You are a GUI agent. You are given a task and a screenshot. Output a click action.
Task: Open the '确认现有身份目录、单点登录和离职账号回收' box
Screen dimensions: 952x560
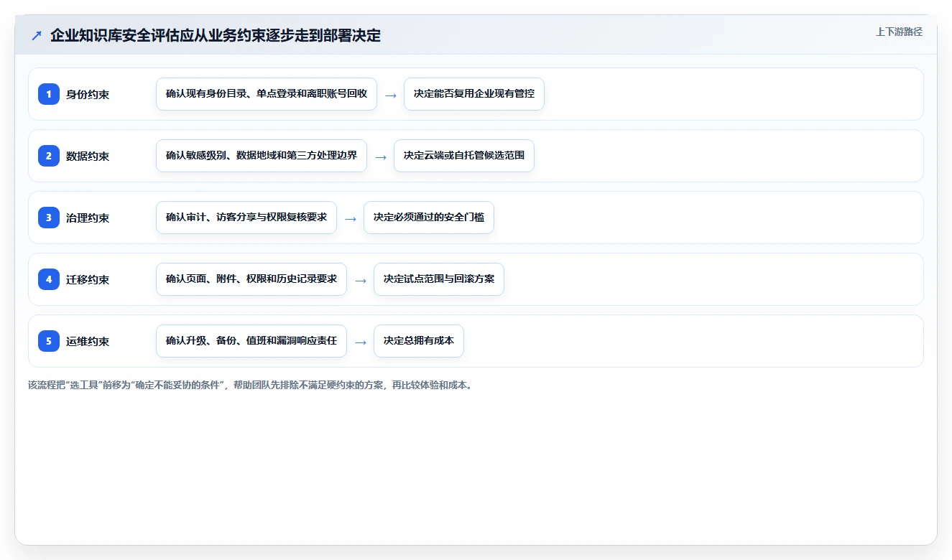point(267,94)
